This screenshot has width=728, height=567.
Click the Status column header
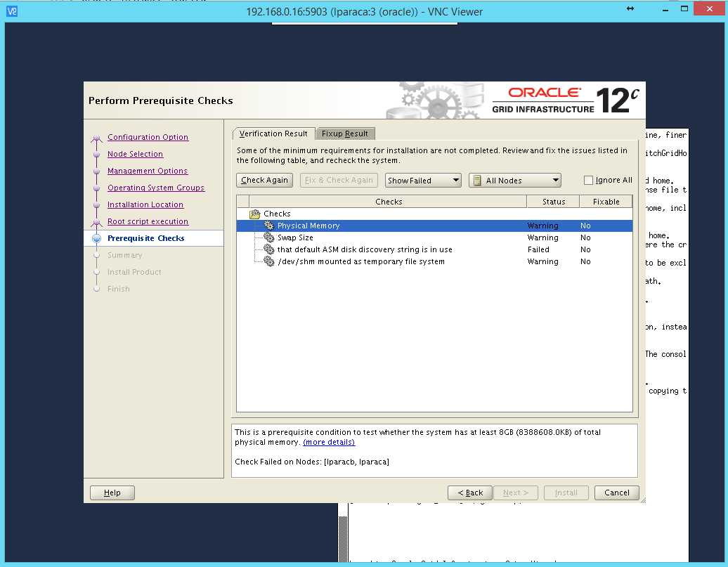pyautogui.click(x=554, y=202)
